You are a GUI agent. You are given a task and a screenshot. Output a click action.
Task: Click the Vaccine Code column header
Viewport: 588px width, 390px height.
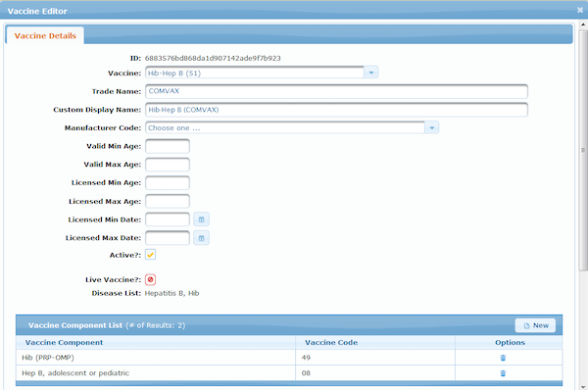(x=375, y=342)
